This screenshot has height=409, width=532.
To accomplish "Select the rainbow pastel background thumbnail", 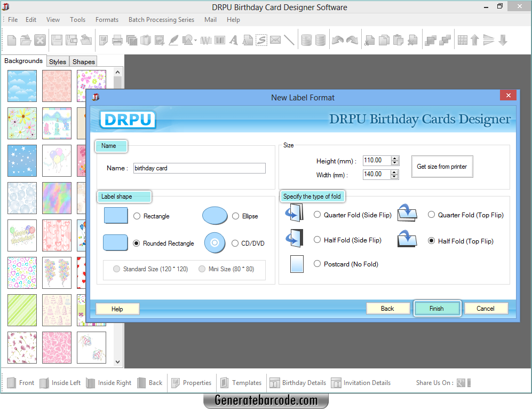I will click(x=57, y=198).
